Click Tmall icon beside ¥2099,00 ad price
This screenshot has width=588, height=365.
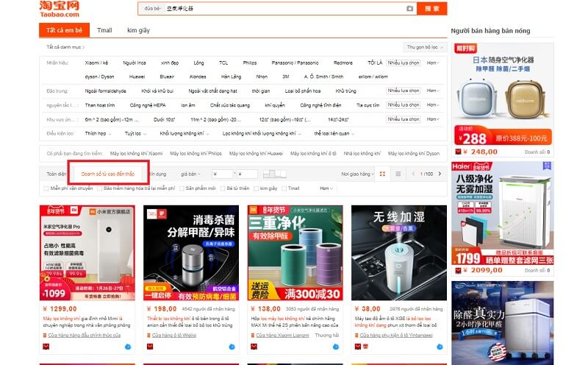point(458,270)
